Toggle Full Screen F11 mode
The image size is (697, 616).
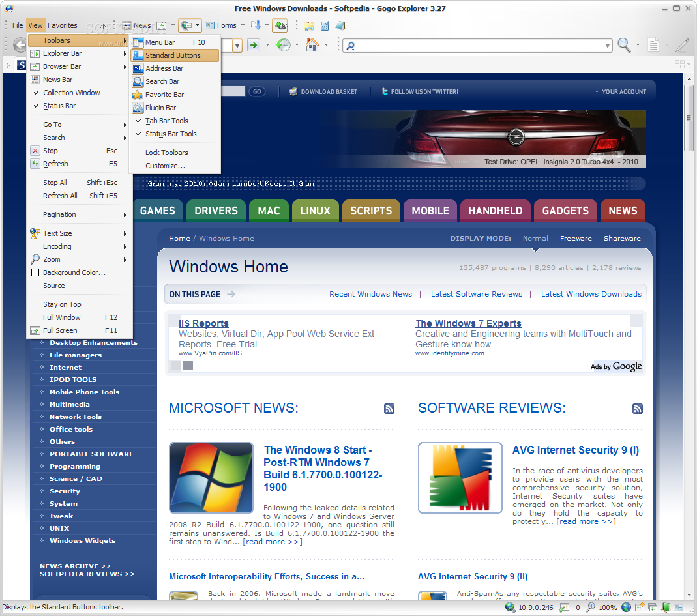coord(79,330)
